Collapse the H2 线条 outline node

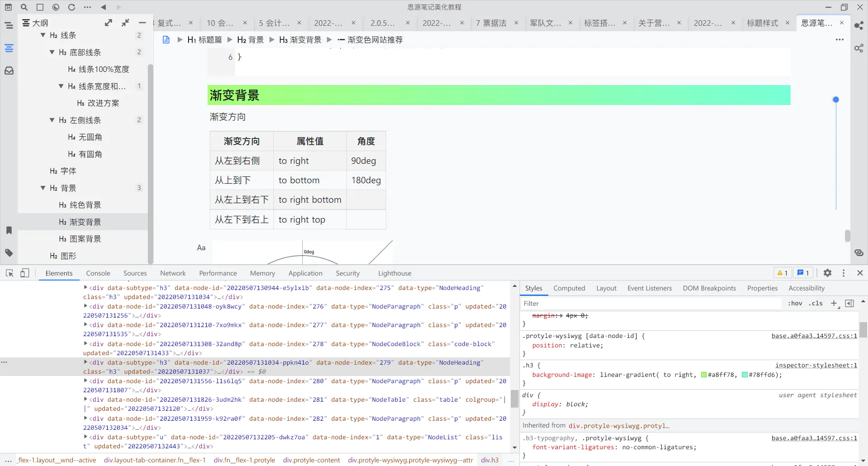tap(43, 35)
